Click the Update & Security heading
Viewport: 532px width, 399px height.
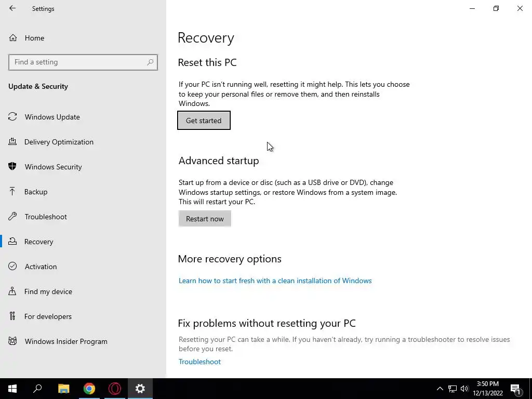click(38, 87)
